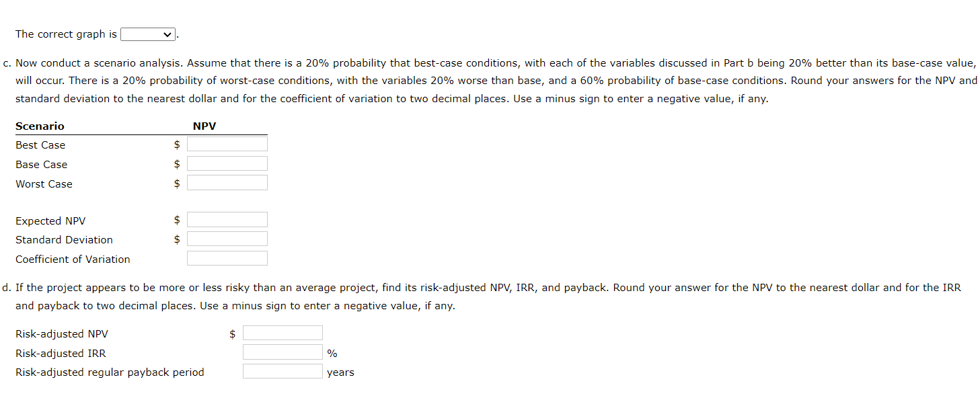Image resolution: width=980 pixels, height=398 pixels.
Task: Click the Coefficient of Variation input field
Action: pos(227,257)
